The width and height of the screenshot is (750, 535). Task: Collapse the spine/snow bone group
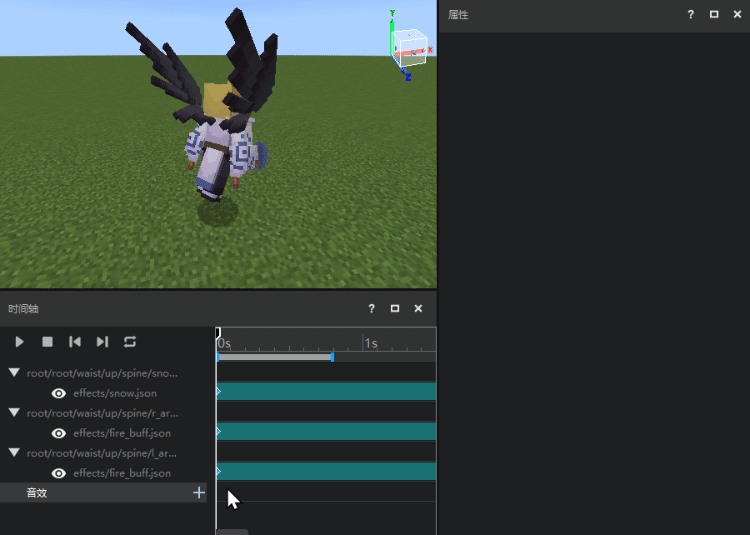coord(14,373)
